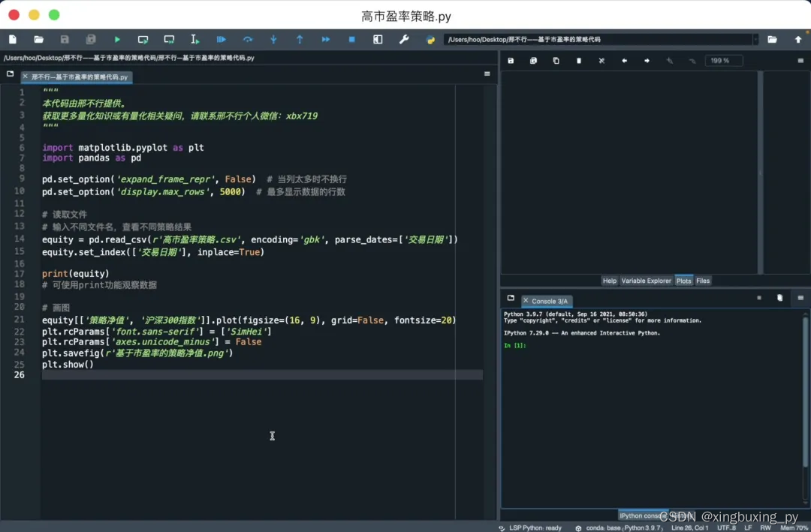Remove all plots
The image size is (811, 532).
(x=601, y=61)
